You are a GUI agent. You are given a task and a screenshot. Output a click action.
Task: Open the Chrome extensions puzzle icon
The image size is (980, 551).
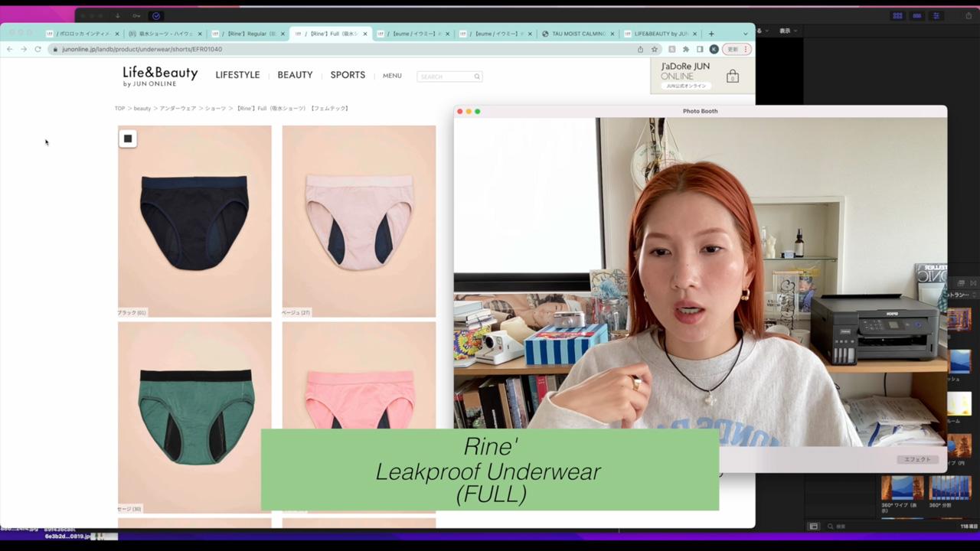[686, 49]
